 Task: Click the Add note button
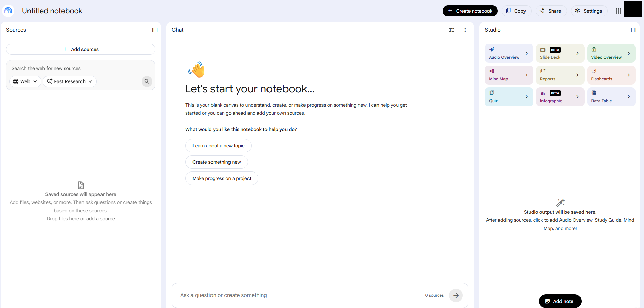point(560,301)
